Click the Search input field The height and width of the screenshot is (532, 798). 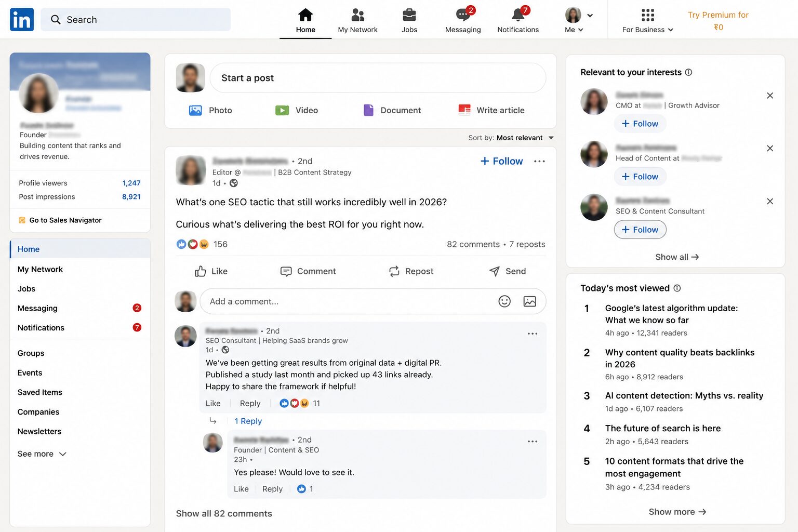coord(136,19)
